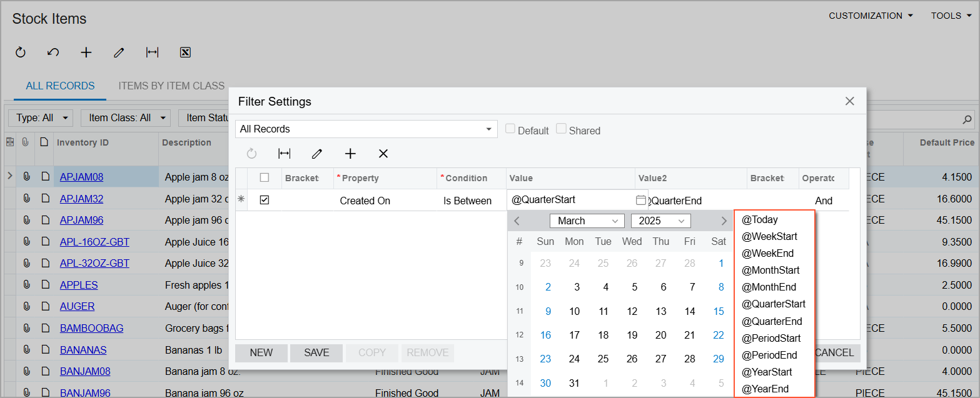This screenshot has width=980, height=398.
Task: Go to next month in the calendar
Action: 724,221
